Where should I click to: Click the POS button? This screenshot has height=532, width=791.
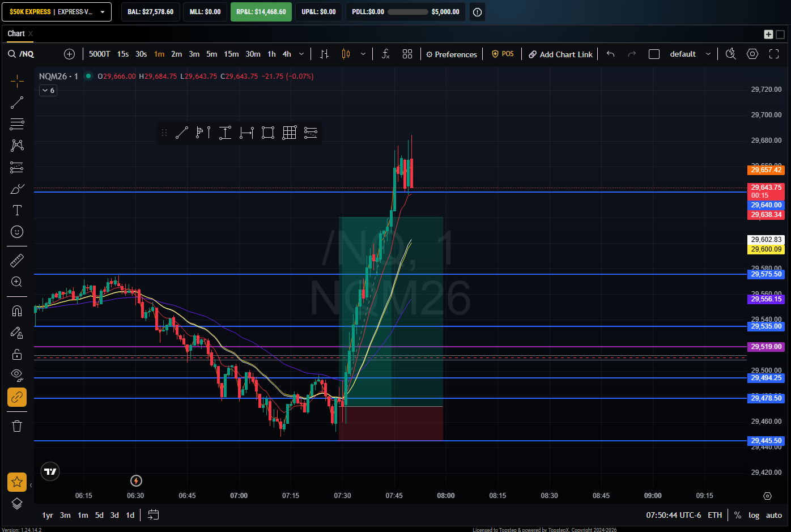[503, 54]
